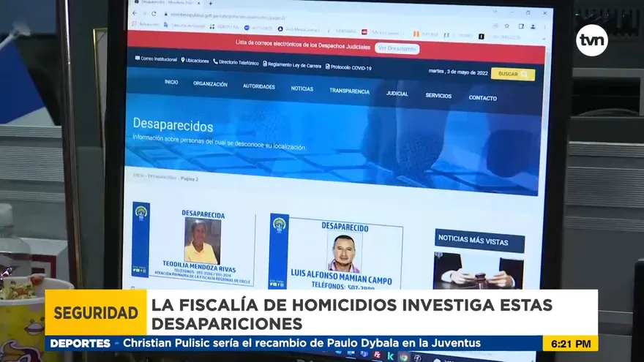644x362 pixels.
Task: Open the CONTACTO menu item
Action: (482, 98)
